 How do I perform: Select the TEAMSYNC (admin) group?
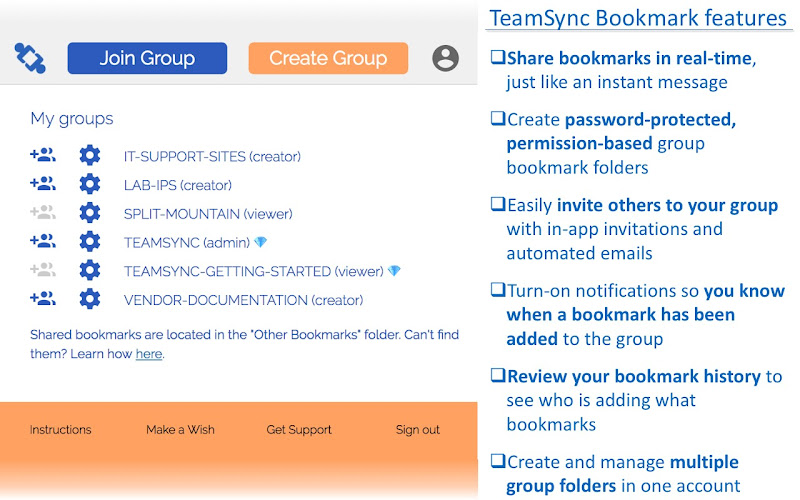pyautogui.click(x=187, y=243)
